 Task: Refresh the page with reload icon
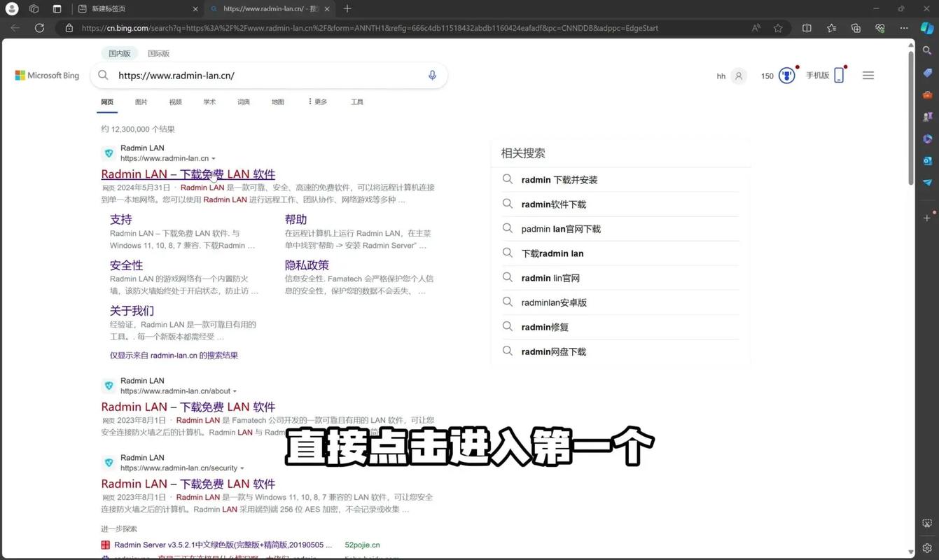pyautogui.click(x=39, y=28)
